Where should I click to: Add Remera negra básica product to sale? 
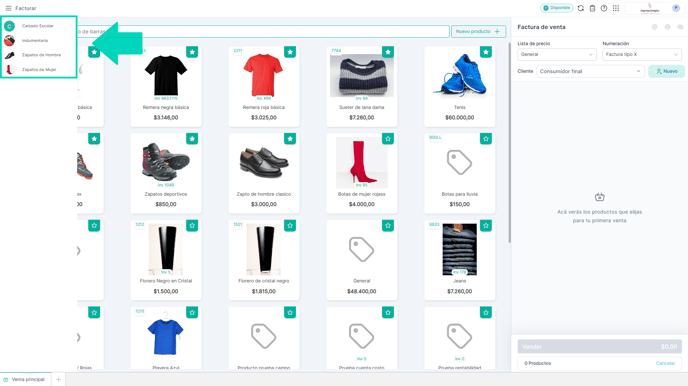coord(166,86)
